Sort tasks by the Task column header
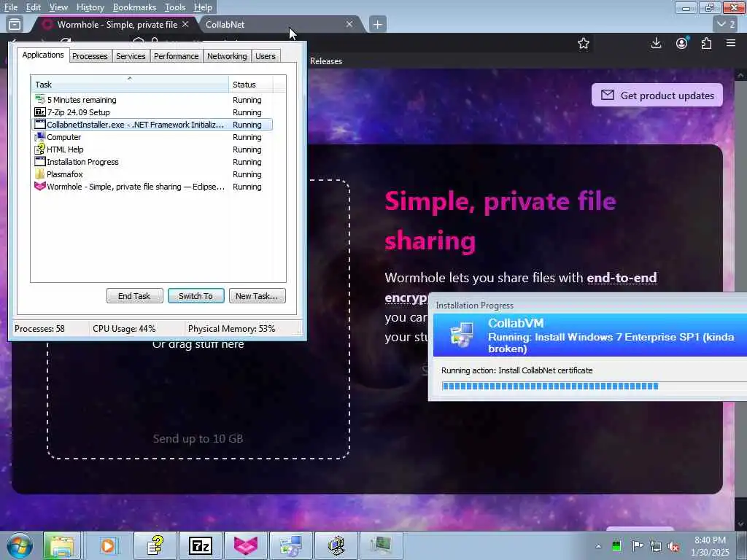This screenshot has height=560, width=747. tap(130, 85)
